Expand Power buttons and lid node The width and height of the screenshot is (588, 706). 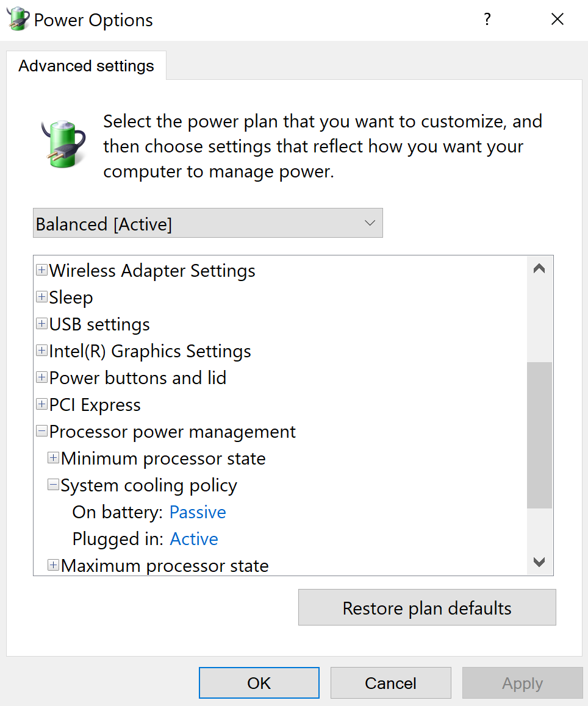(x=42, y=377)
